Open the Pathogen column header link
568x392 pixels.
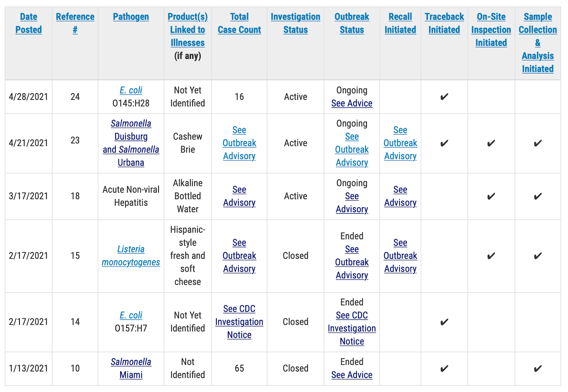pos(131,17)
